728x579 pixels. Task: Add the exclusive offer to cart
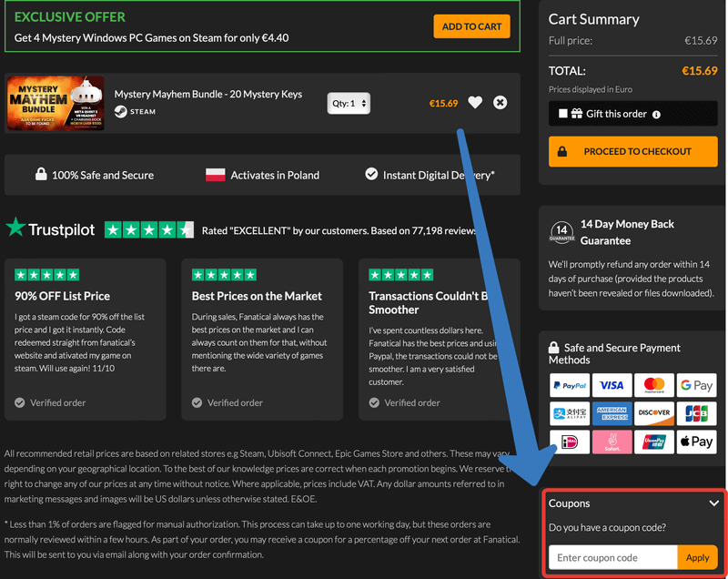click(x=471, y=26)
